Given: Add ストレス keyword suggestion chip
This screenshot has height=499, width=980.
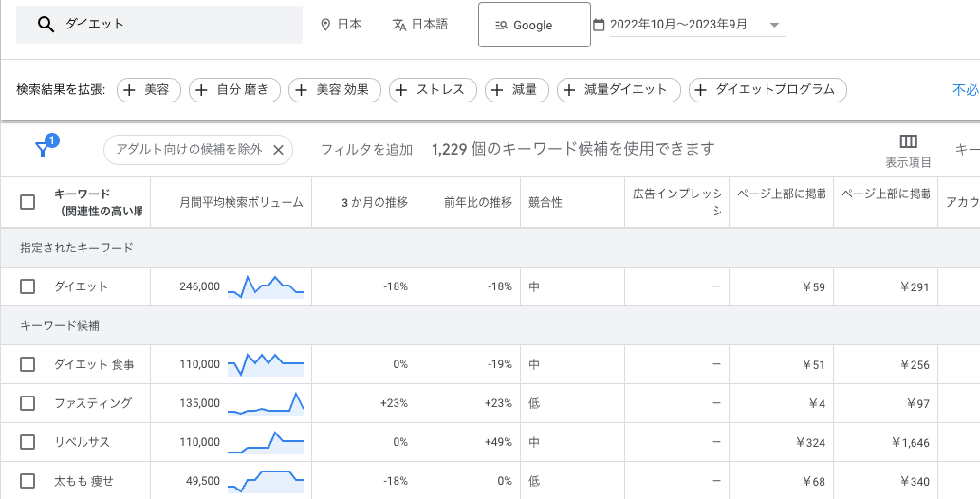Looking at the screenshot, I should [x=431, y=90].
